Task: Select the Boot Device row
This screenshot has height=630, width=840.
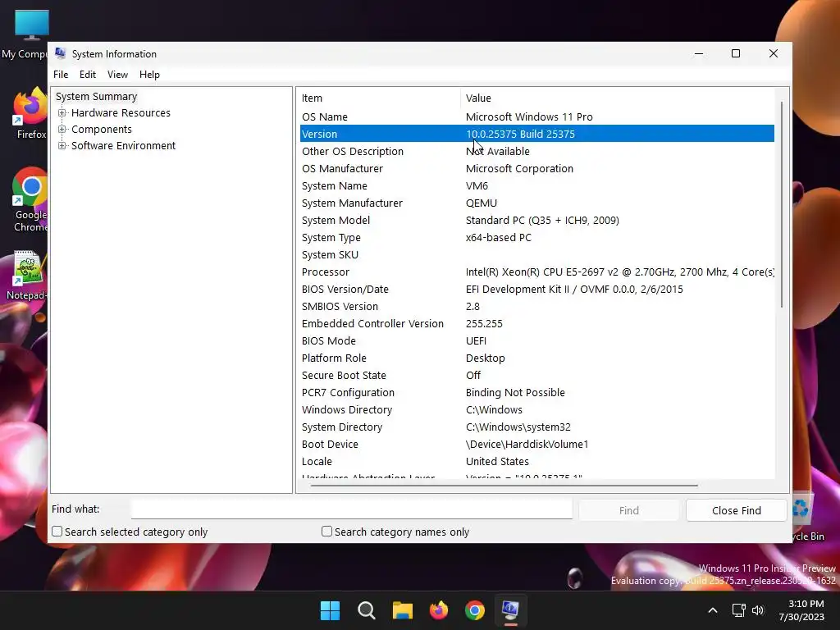Action: pyautogui.click(x=536, y=444)
